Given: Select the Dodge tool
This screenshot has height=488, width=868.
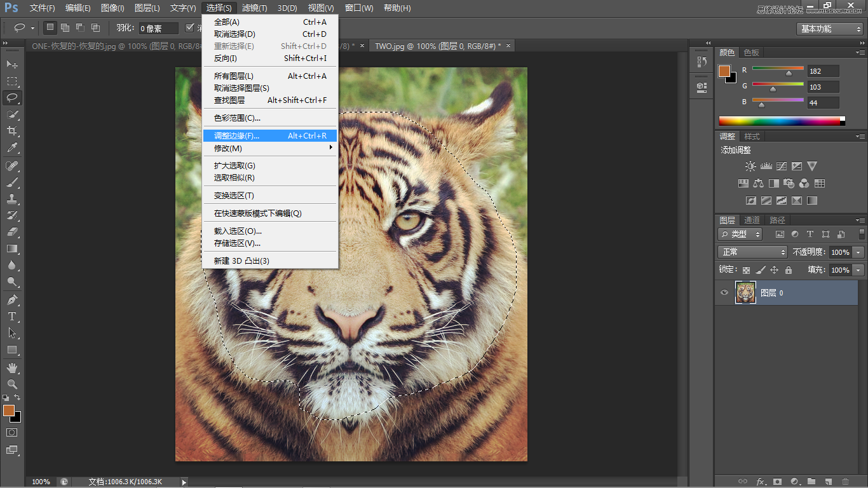Looking at the screenshot, I should pyautogui.click(x=12, y=281).
